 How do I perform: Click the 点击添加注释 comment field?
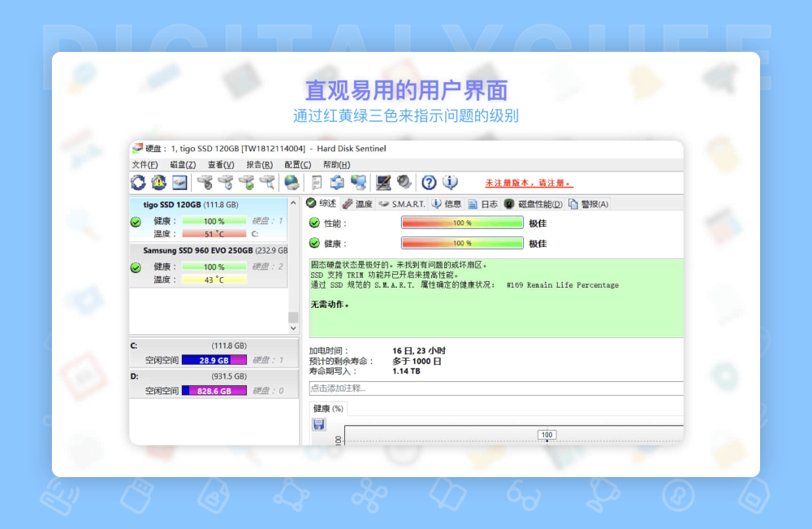[496, 388]
